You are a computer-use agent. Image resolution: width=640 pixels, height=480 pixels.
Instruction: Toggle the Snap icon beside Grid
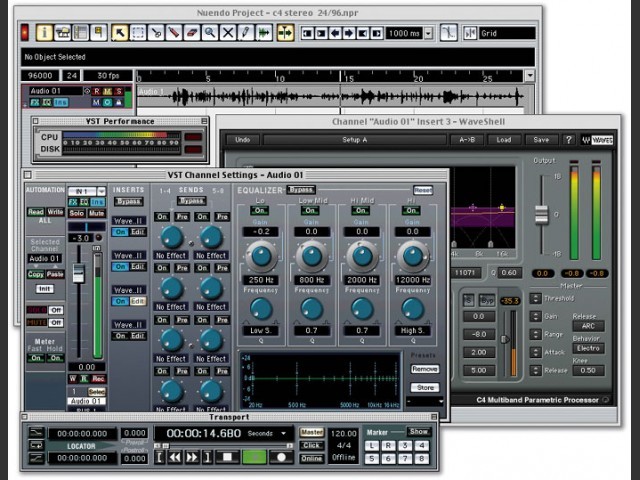(470, 33)
